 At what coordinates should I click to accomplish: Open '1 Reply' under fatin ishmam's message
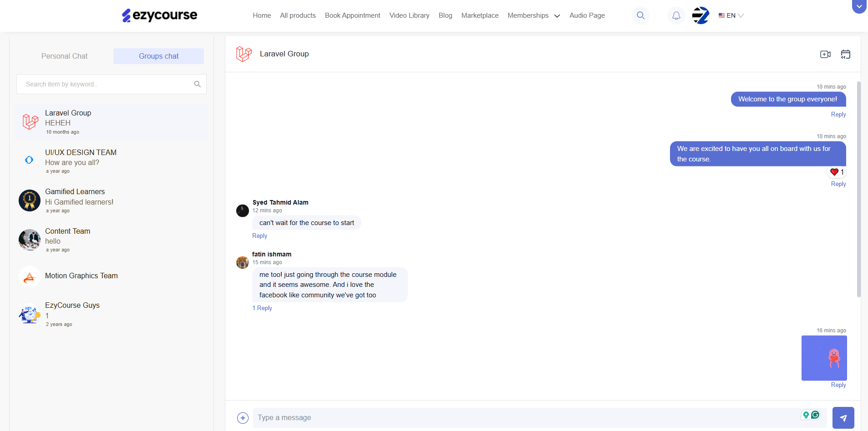tap(262, 308)
